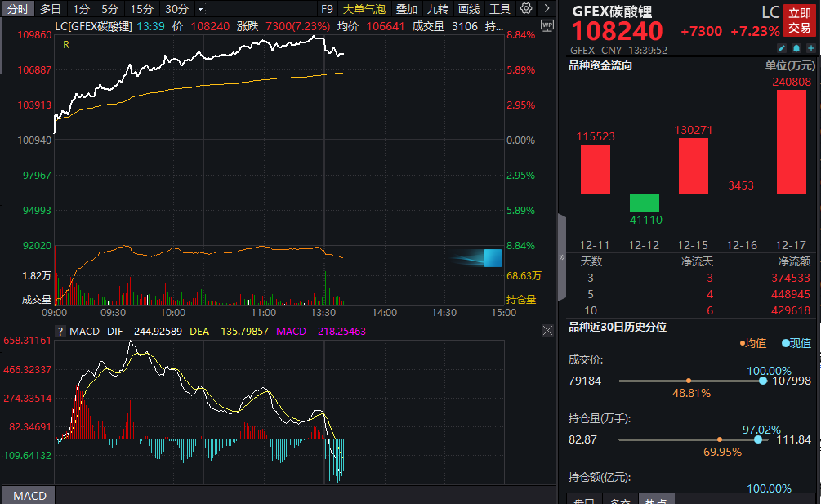Screen dimensions: 821x504
Task: Click the 净流天 column header
Action: pyautogui.click(x=697, y=261)
